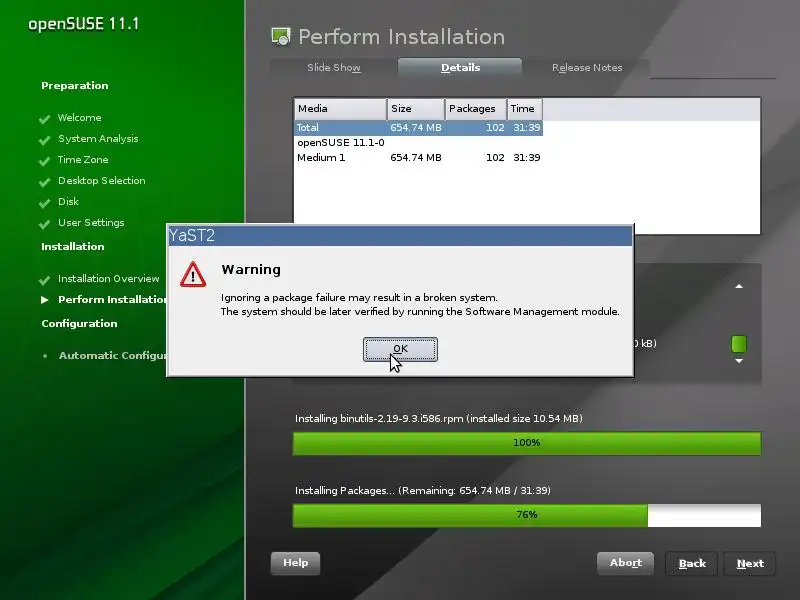This screenshot has height=600, width=800.
Task: Click the binutils package progress bar
Action: (x=527, y=443)
